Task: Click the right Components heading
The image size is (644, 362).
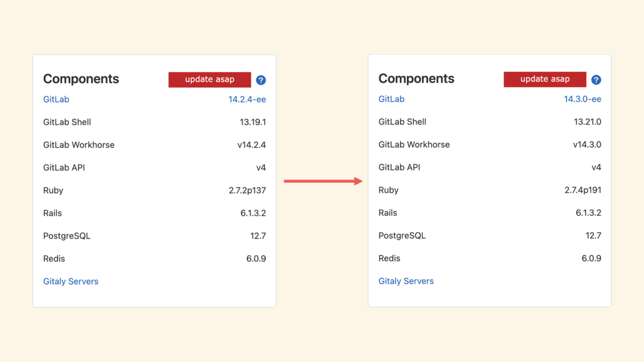Action: [416, 78]
